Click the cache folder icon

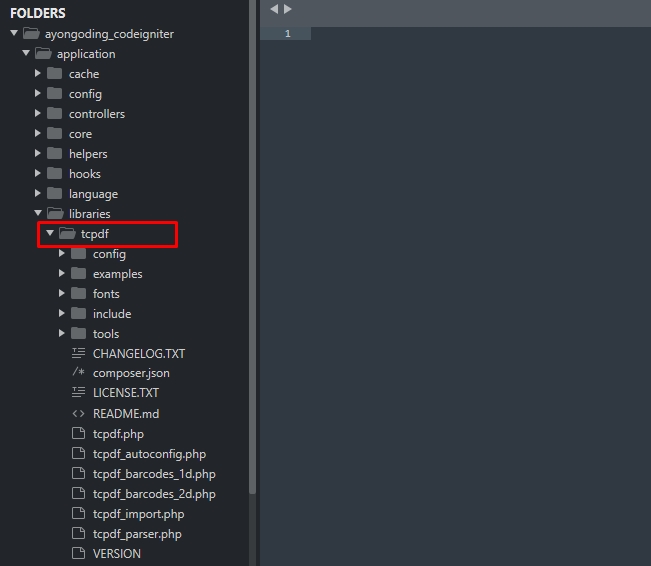[x=54, y=73]
